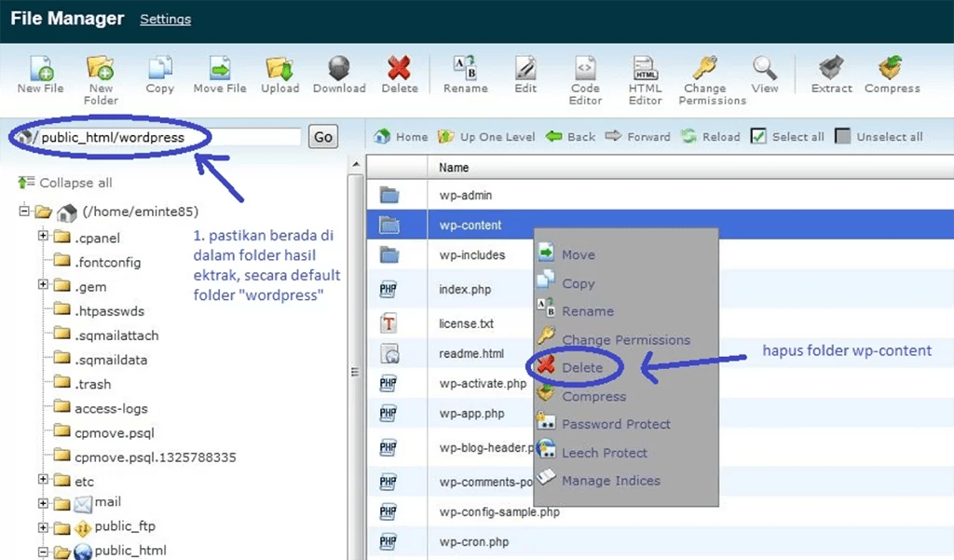
Task: Collapse the public_html folder node
Action: (43, 552)
